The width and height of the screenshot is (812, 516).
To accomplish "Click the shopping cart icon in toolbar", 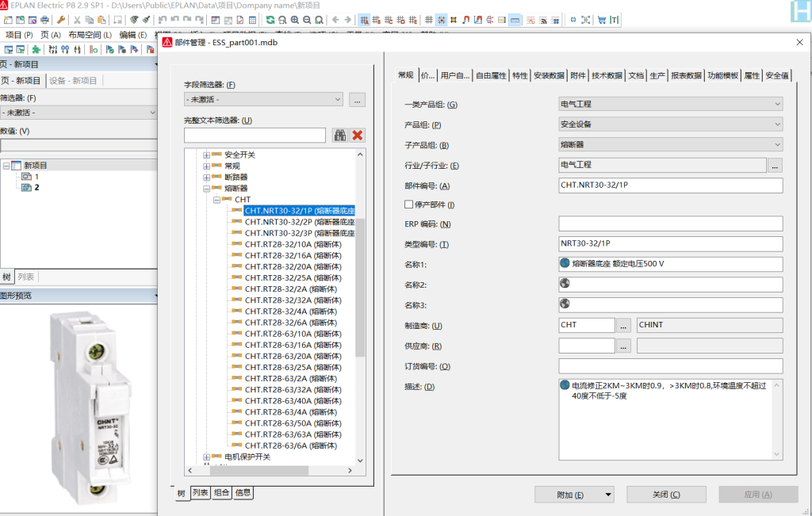I will (x=602, y=20).
